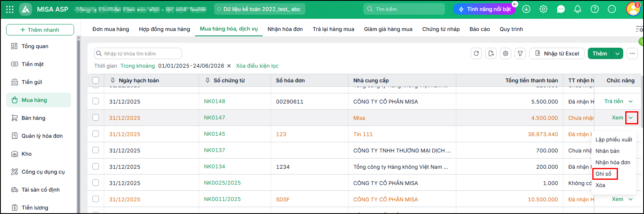Open the apps grid menu icon
This screenshot has width=644, height=214.
point(10,9)
